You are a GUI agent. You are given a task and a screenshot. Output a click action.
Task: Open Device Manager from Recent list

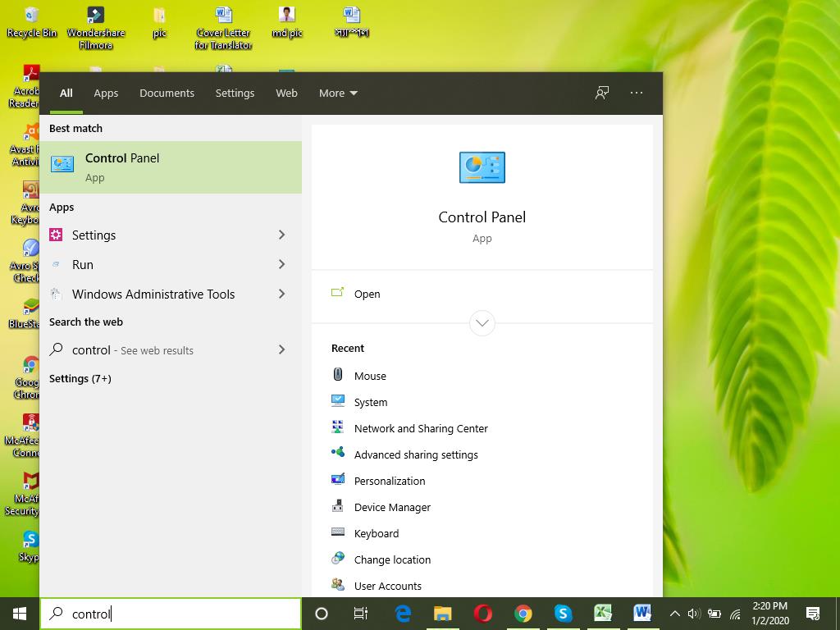(392, 507)
